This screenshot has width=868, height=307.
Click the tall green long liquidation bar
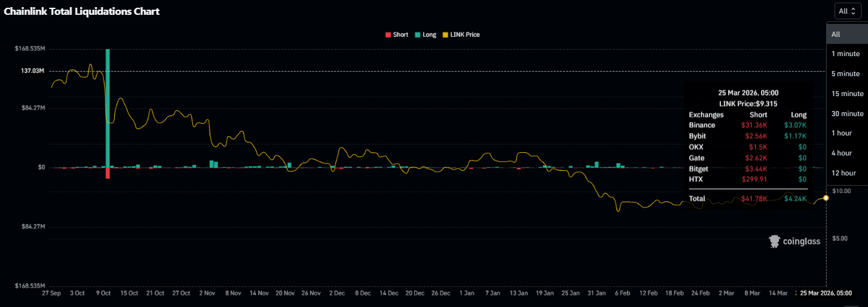(108, 108)
